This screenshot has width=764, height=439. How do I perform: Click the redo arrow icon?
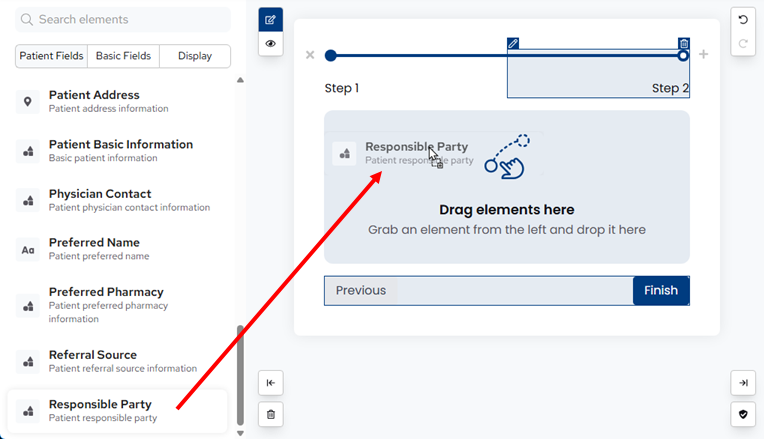tap(743, 44)
